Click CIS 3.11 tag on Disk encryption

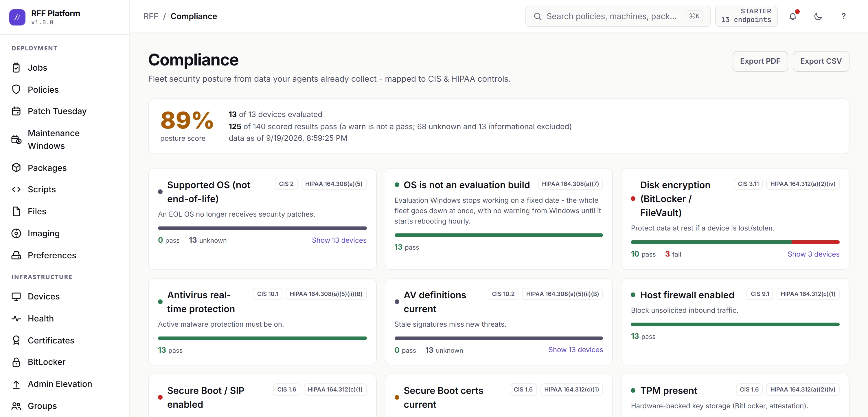(748, 184)
